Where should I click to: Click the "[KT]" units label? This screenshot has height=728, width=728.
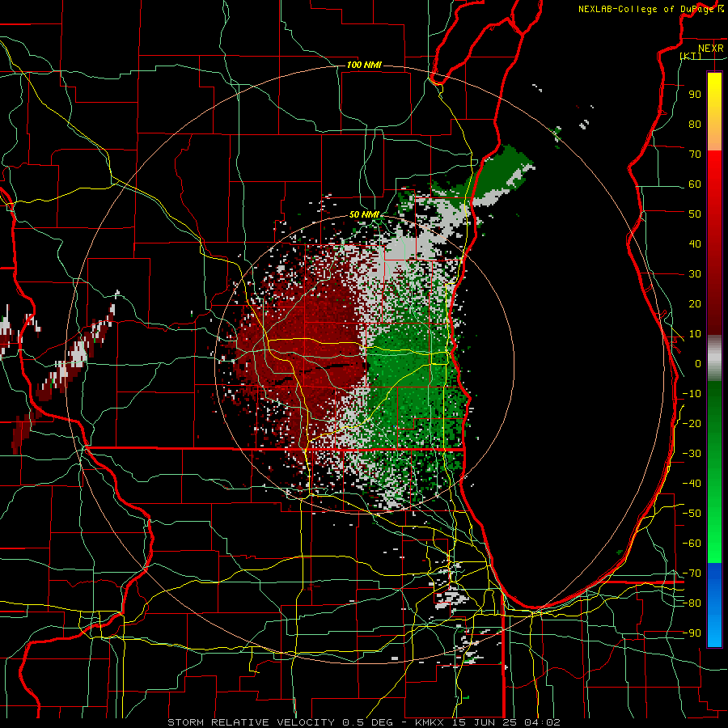[691, 56]
